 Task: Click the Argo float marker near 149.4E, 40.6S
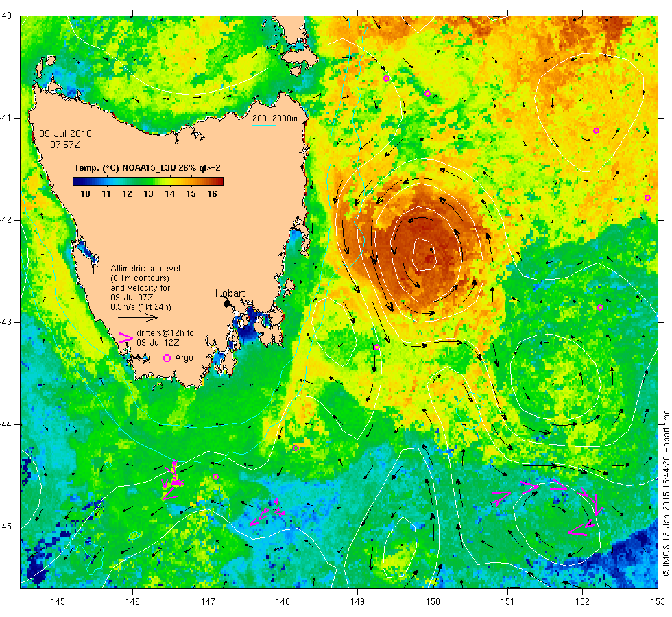[386, 78]
